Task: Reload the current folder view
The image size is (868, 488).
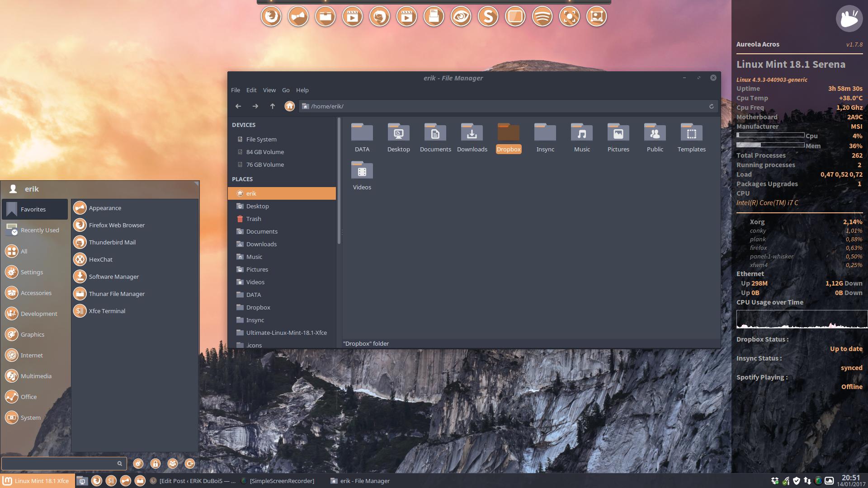Action: 711,106
